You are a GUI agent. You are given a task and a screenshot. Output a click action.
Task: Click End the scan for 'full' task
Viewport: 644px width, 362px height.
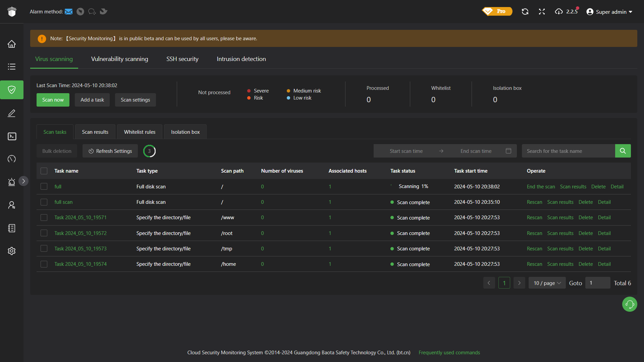pyautogui.click(x=541, y=187)
